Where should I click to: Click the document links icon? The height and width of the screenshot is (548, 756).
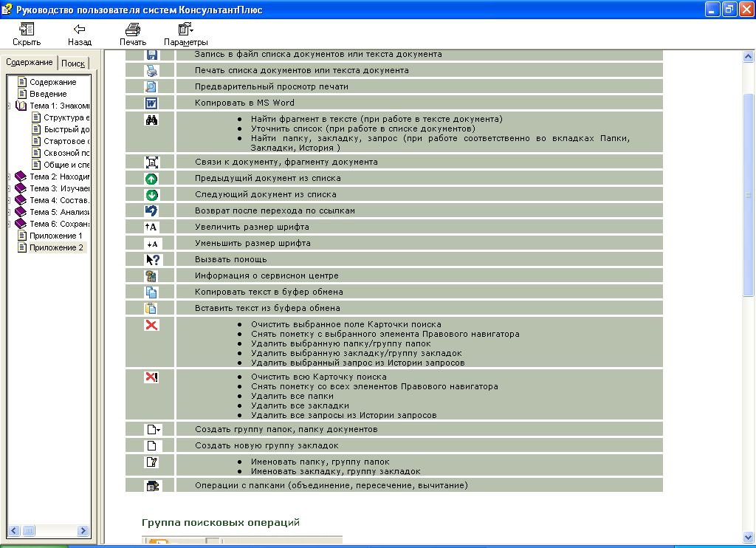point(151,162)
